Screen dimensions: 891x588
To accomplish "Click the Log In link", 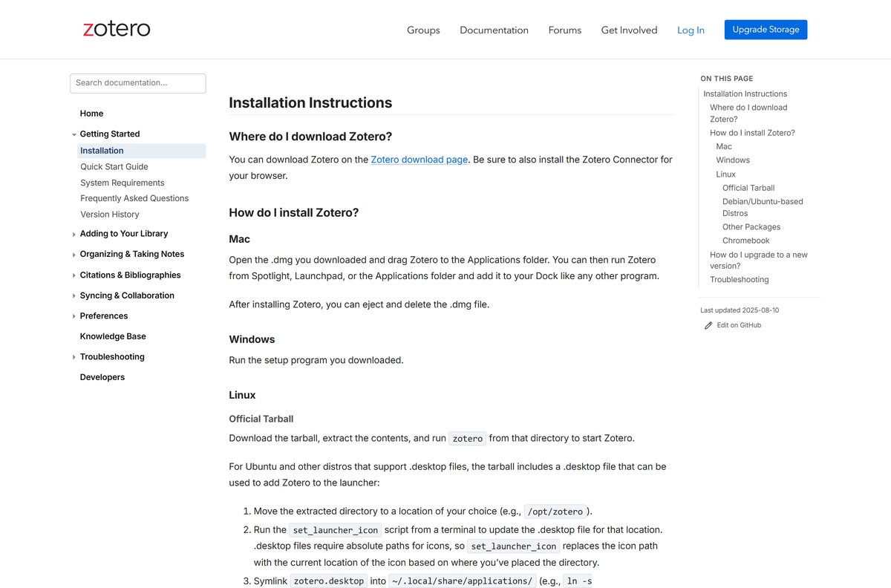I will pyautogui.click(x=691, y=30).
